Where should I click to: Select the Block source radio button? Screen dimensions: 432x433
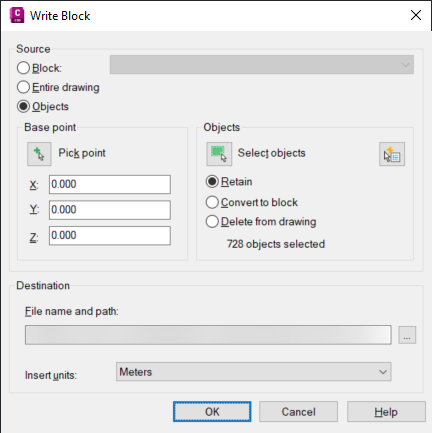pyautogui.click(x=23, y=68)
